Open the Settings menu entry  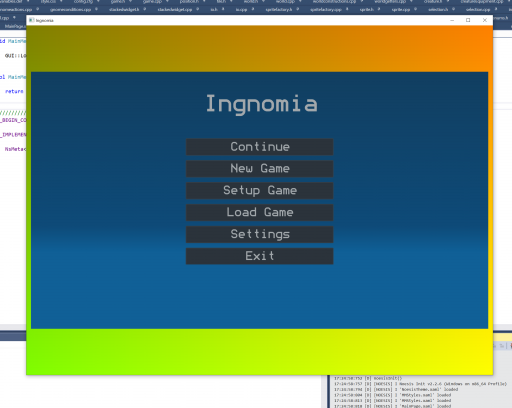coord(259,234)
